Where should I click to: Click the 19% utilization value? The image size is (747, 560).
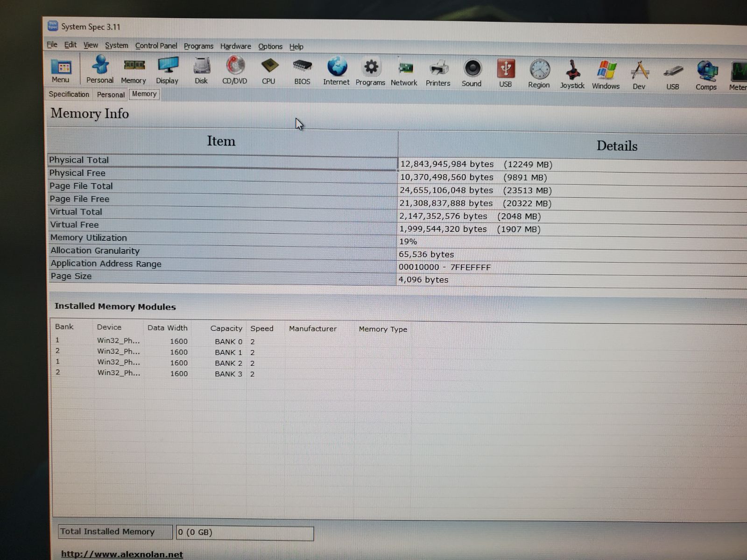408,242
